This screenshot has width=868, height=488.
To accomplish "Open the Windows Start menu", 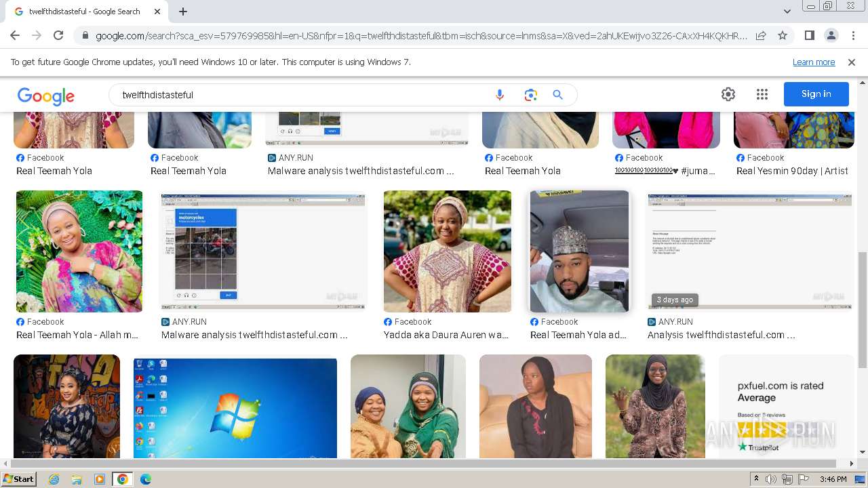I will pyautogui.click(x=18, y=479).
